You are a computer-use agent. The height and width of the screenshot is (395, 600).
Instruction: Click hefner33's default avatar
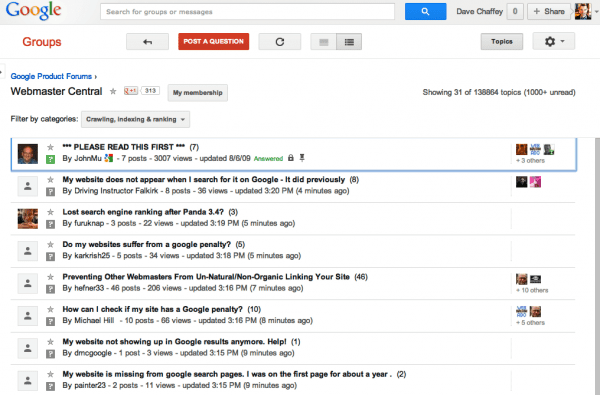(28, 284)
